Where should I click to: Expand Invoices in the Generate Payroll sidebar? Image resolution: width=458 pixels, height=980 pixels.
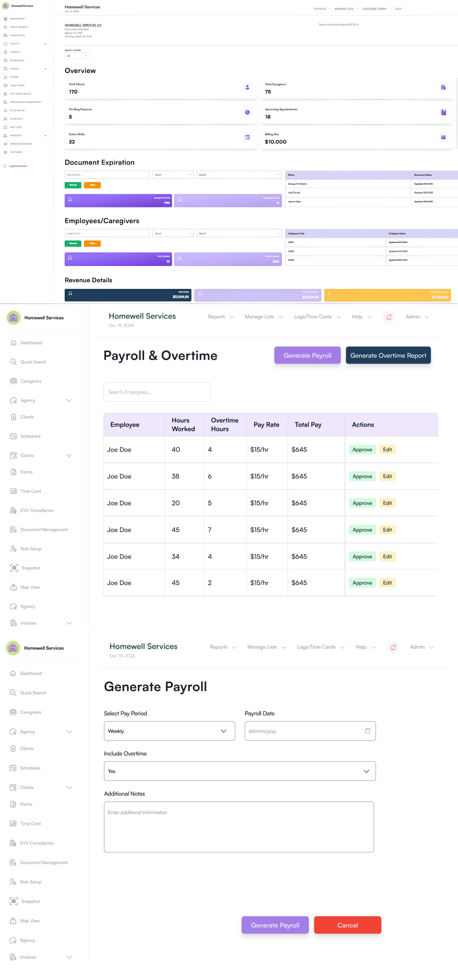[69, 957]
